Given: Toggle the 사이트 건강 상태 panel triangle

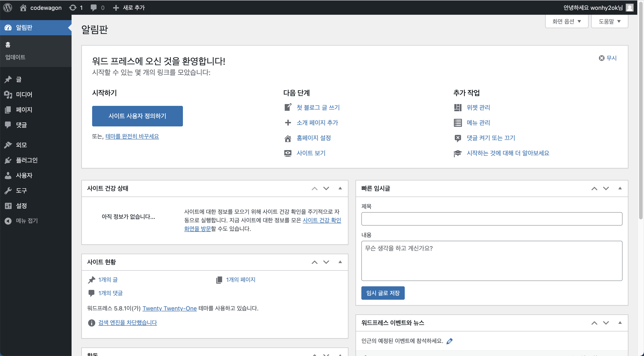Looking at the screenshot, I should (340, 188).
